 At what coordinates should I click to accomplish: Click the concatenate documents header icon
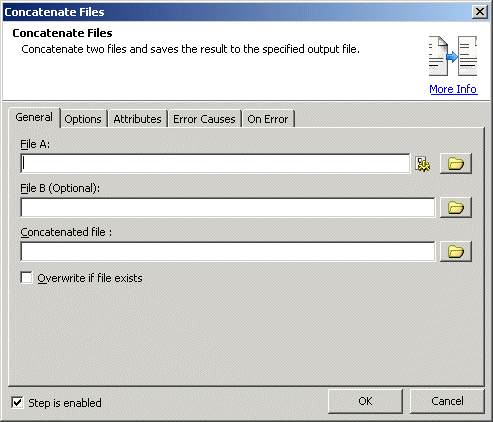click(x=453, y=56)
